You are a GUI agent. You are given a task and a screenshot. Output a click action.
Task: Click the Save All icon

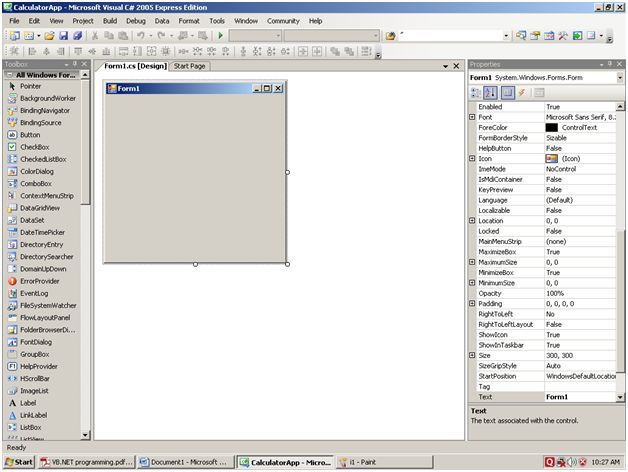77,36
